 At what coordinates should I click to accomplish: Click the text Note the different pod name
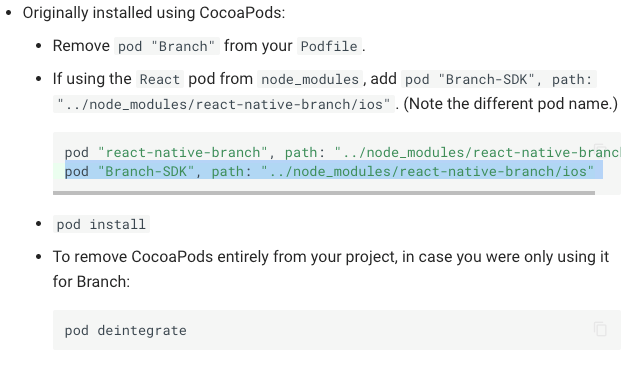click(511, 104)
